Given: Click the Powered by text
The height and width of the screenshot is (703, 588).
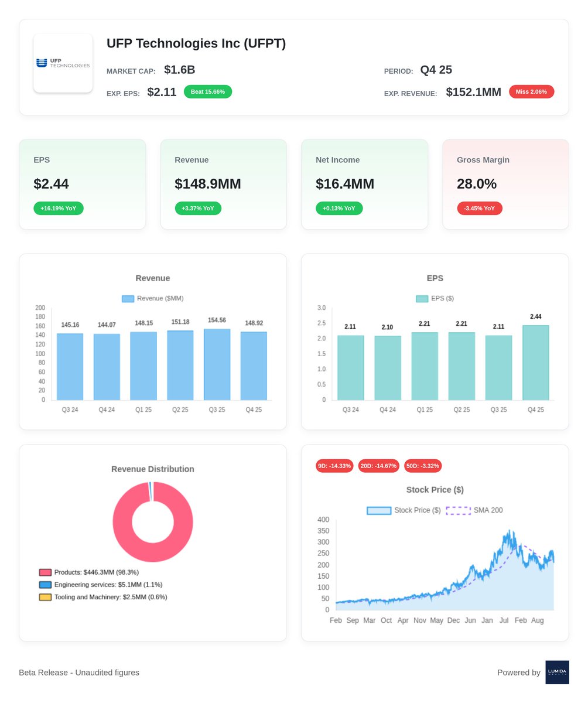Looking at the screenshot, I should point(519,673).
